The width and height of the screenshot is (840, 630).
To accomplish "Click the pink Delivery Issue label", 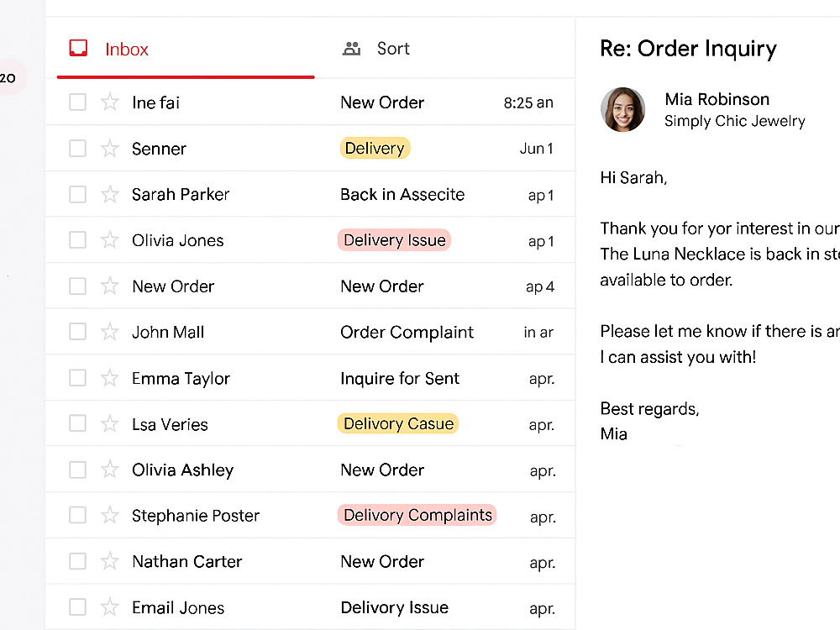I will click(394, 240).
